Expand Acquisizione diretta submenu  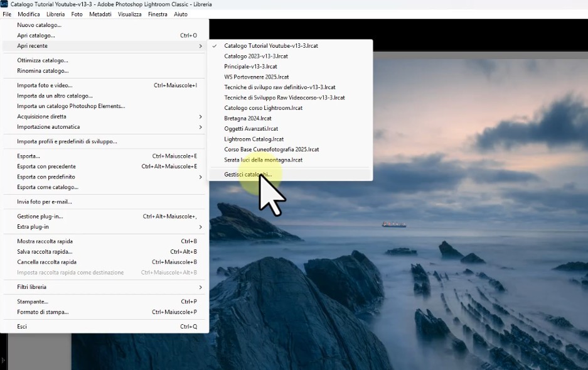click(x=104, y=117)
